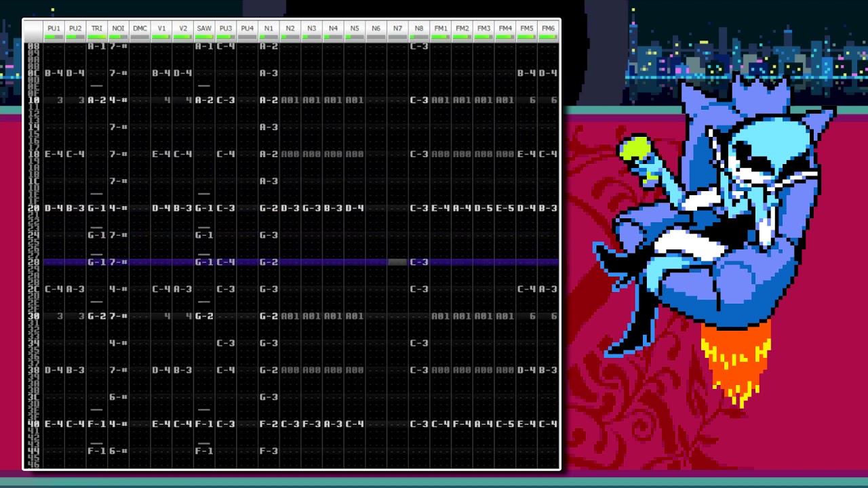
Task: Select the C-4 note in PU3 on highlighted row 28
Action: [x=226, y=262]
